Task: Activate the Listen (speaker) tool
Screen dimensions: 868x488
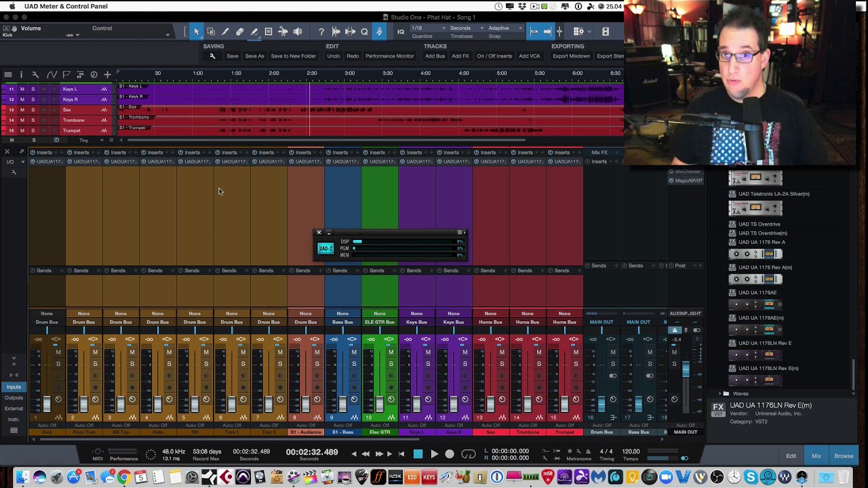Action: click(297, 31)
